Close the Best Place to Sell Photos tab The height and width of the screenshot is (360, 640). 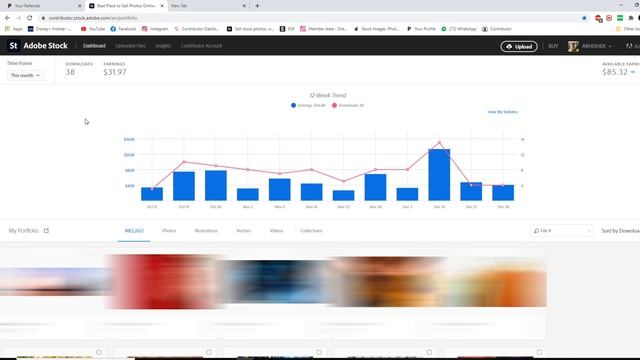[x=162, y=6]
